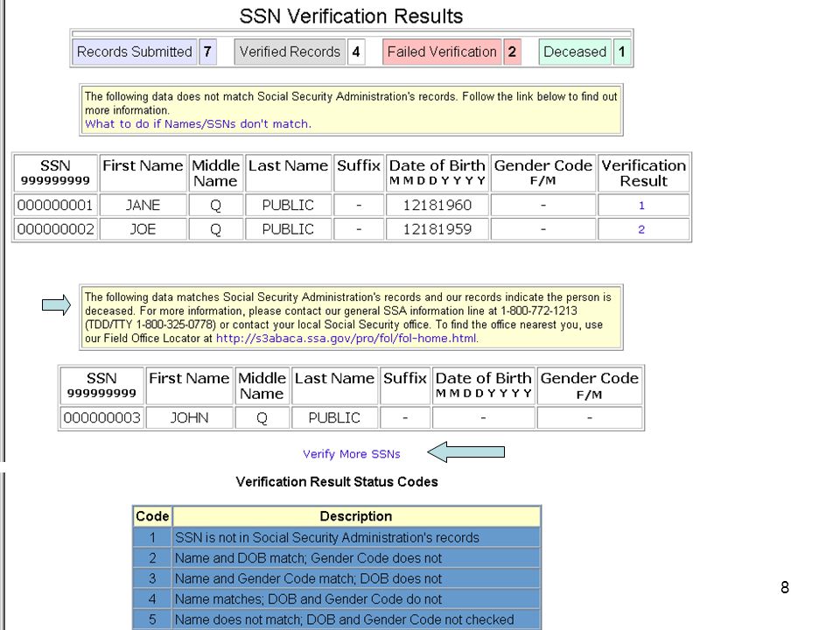Click the Verified Records label
The width and height of the screenshot is (840, 630).
coord(290,52)
